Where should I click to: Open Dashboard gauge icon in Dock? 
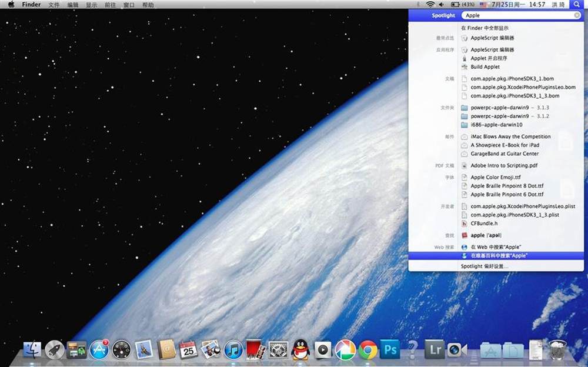coord(122,350)
